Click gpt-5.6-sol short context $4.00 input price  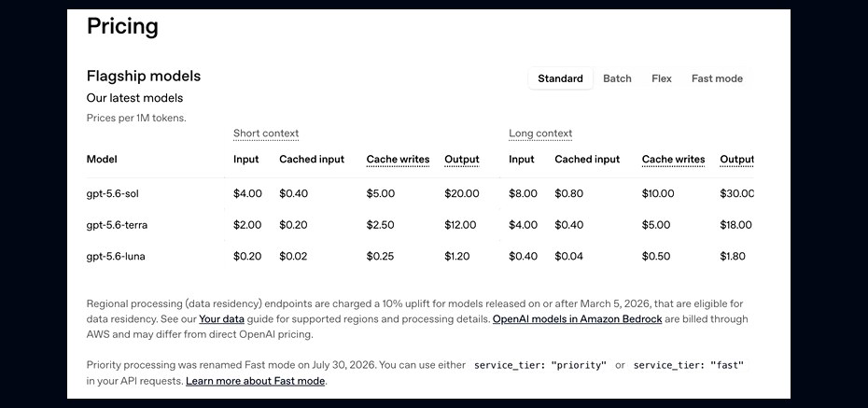[x=247, y=194]
